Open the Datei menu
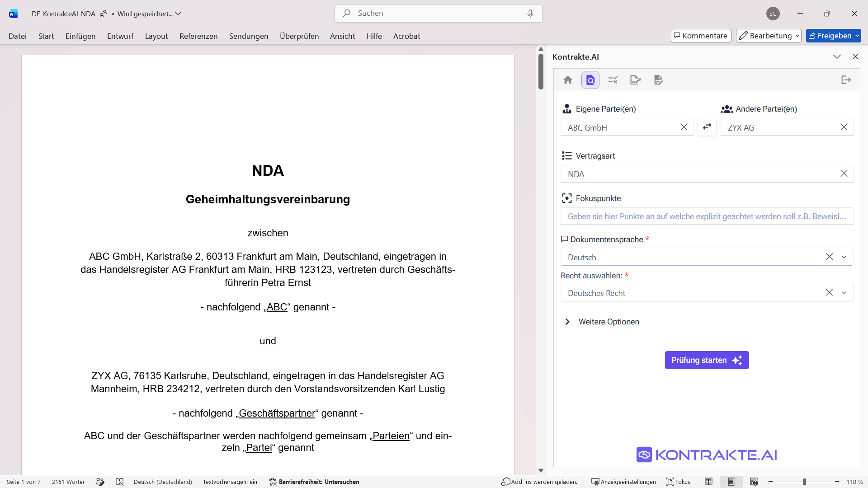 (18, 36)
